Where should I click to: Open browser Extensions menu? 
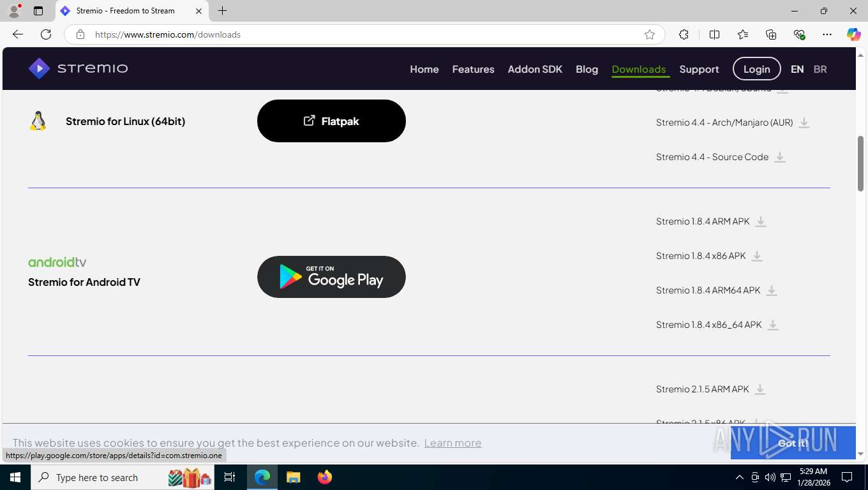(684, 34)
